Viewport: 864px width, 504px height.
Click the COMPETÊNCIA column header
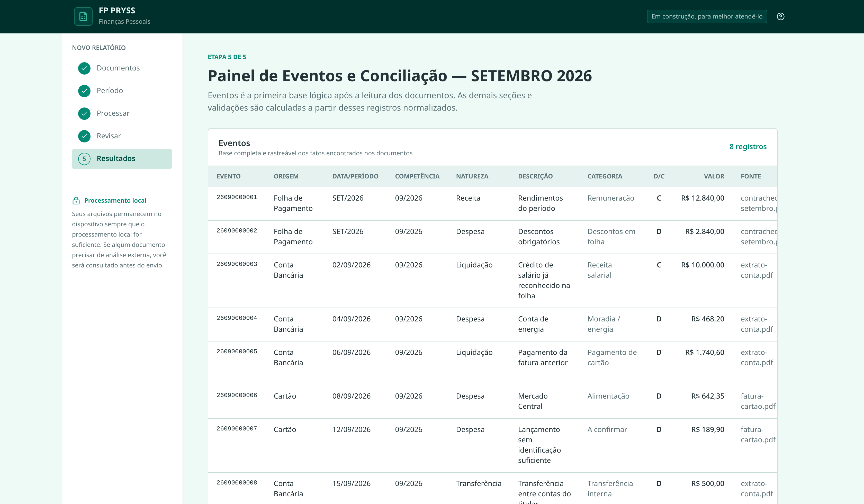tap(417, 176)
